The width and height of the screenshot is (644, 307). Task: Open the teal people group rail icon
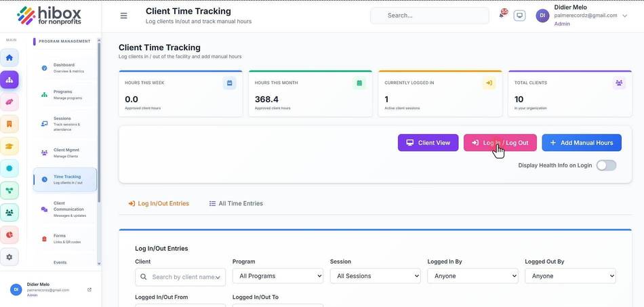pyautogui.click(x=9, y=213)
